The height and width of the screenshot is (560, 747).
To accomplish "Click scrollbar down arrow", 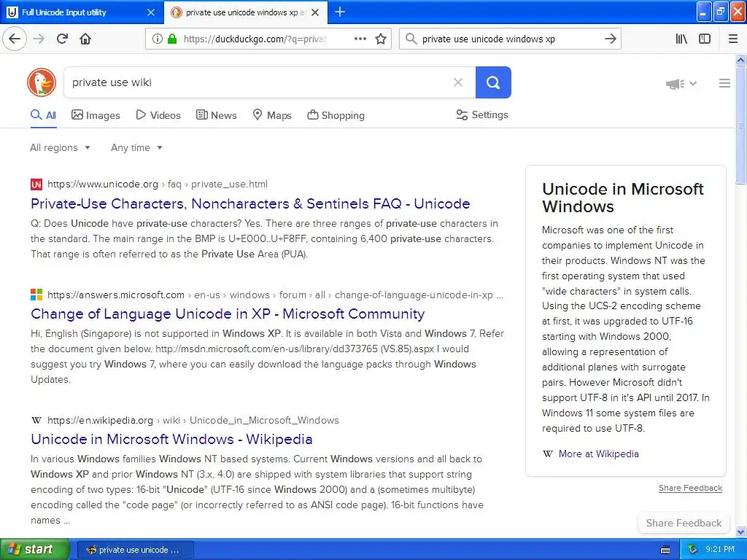I will click(x=740, y=532).
